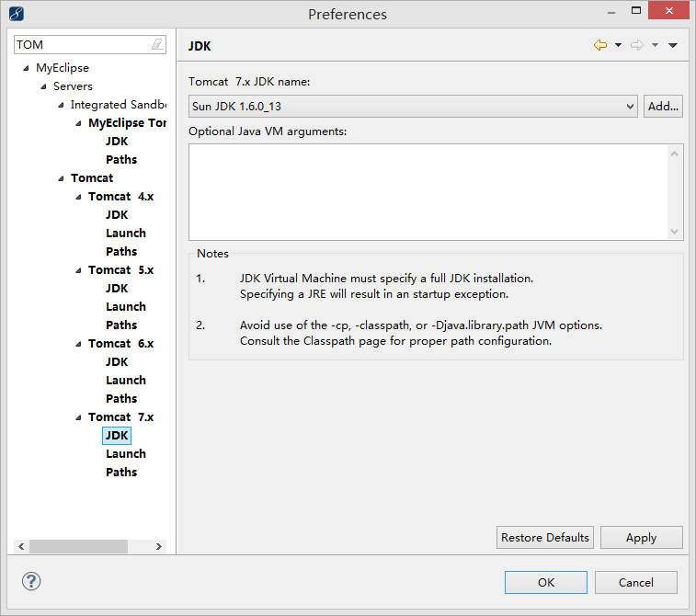The image size is (696, 616).
Task: Select the Tomcat 7.x tree label
Action: pos(120,417)
